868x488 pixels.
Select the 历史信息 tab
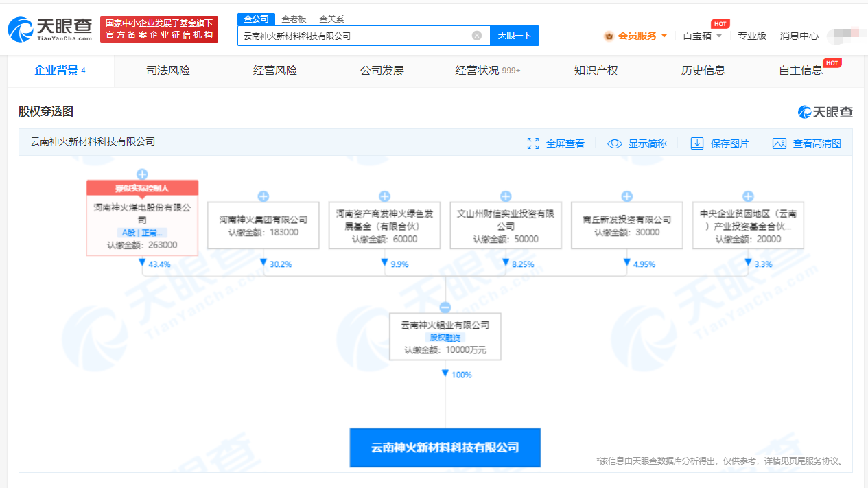pos(703,71)
